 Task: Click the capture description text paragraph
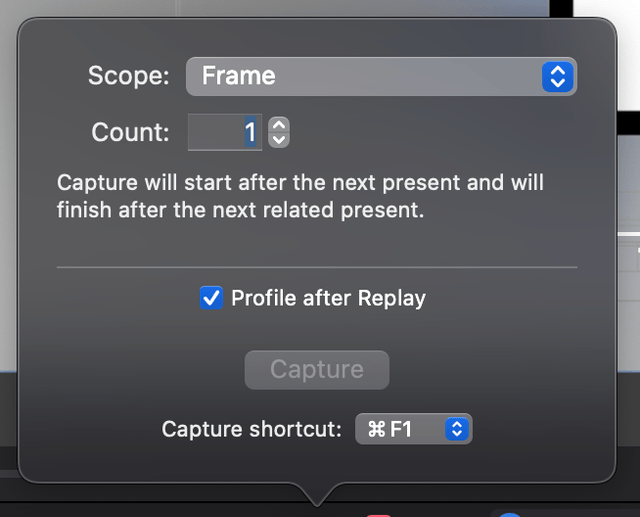coord(300,197)
